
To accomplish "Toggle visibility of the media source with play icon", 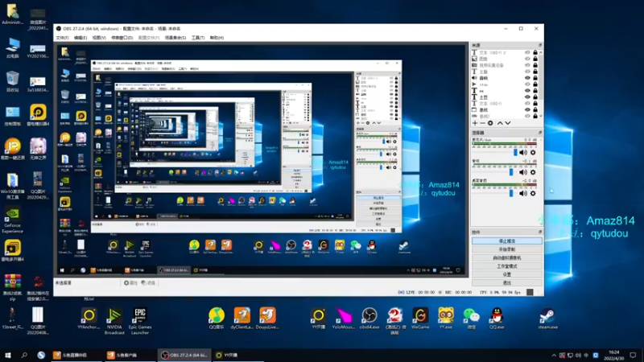I will click(527, 84).
